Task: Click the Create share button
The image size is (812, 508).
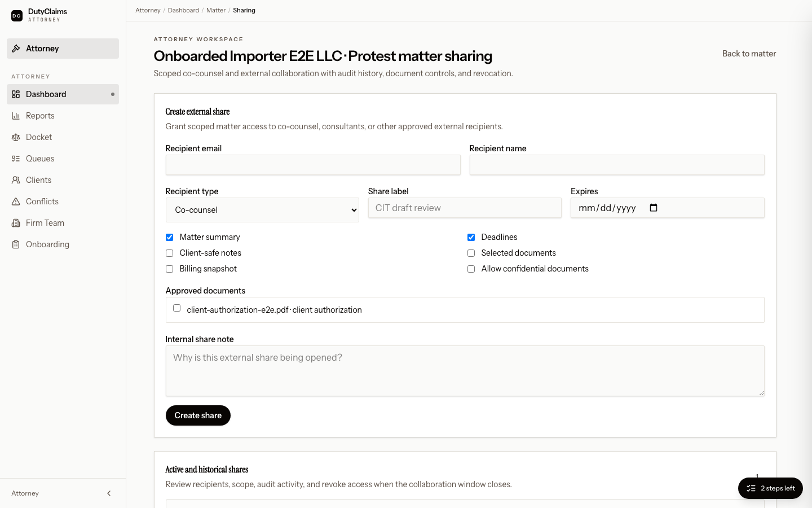Action: [198, 415]
